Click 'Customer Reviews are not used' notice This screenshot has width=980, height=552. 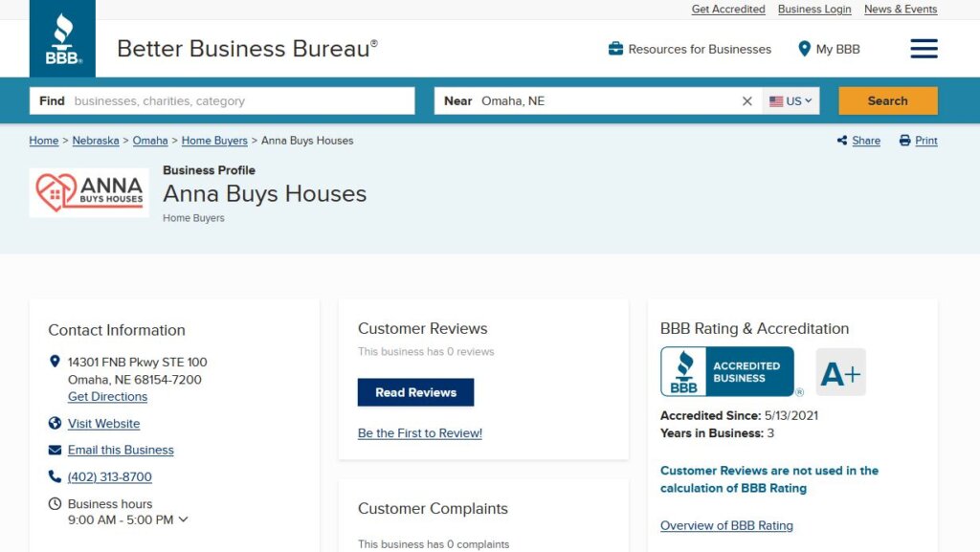[x=769, y=479]
